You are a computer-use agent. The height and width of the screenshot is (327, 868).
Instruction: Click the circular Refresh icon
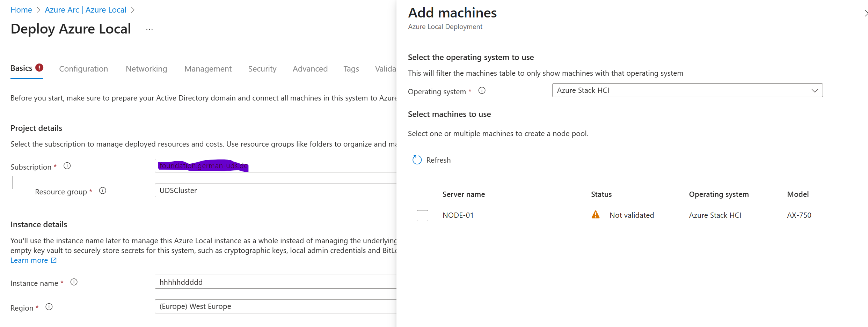point(417,160)
